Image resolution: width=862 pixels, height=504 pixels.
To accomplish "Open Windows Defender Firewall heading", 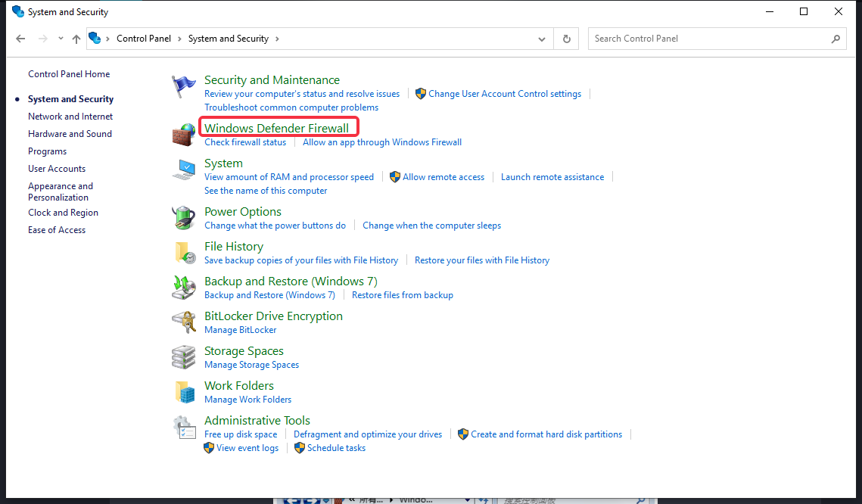I will [276, 128].
